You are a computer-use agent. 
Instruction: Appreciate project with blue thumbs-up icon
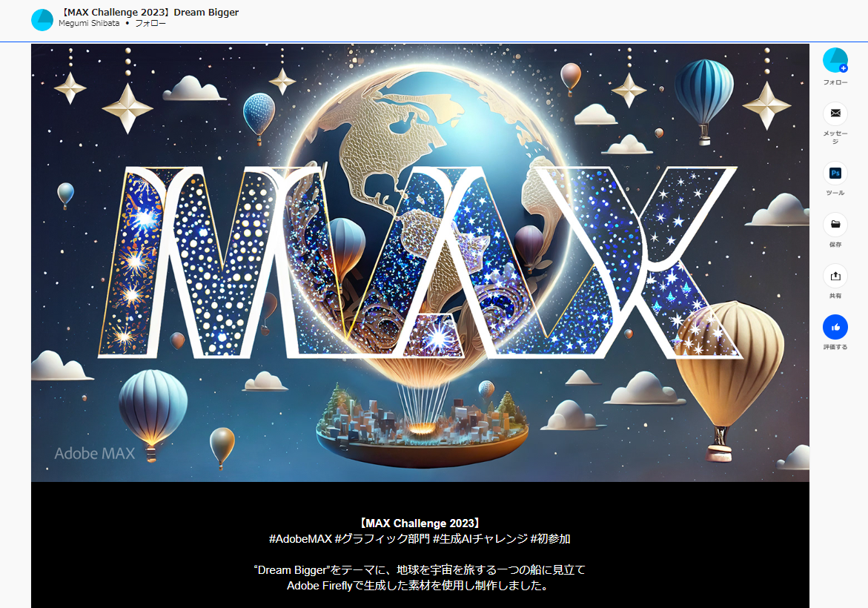tap(835, 327)
